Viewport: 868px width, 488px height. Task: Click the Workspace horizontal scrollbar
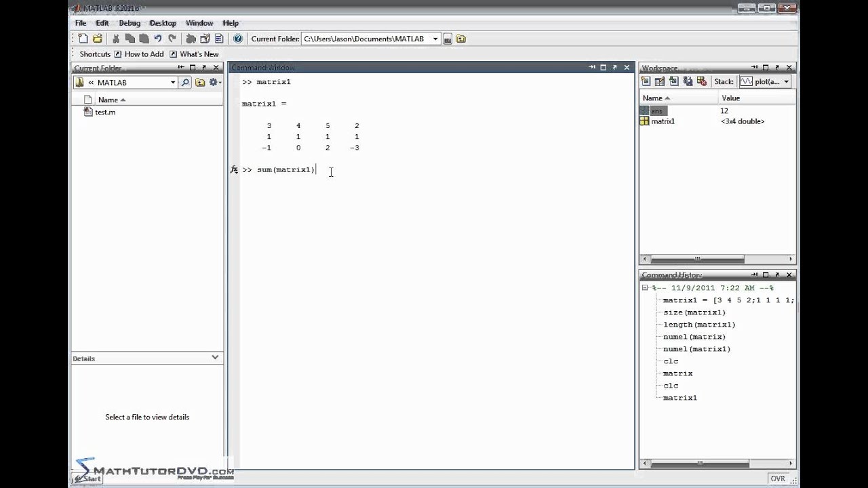[697, 259]
